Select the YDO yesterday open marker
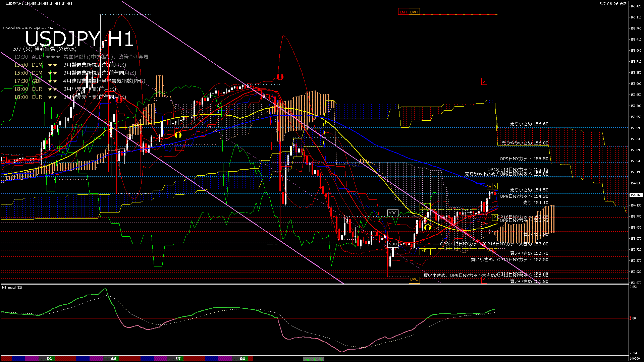Screen dimensions: 644x362 point(392,244)
